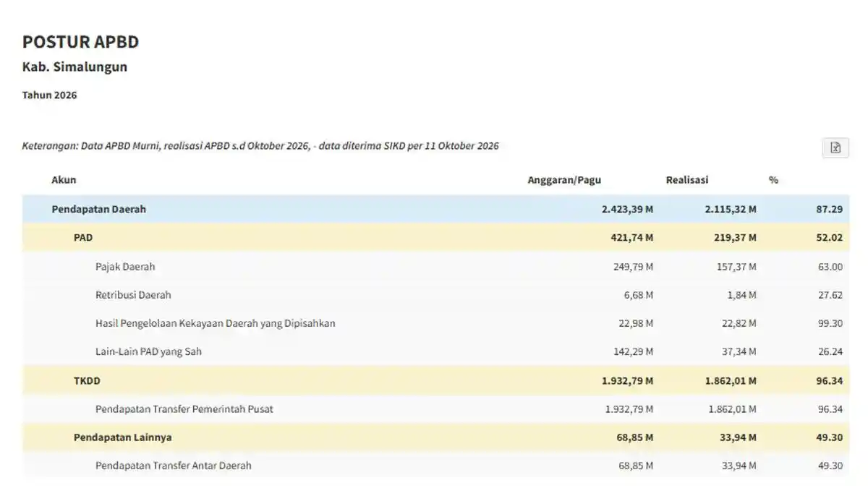The width and height of the screenshot is (868, 488).
Task: Click the Excel export icon
Action: click(835, 147)
